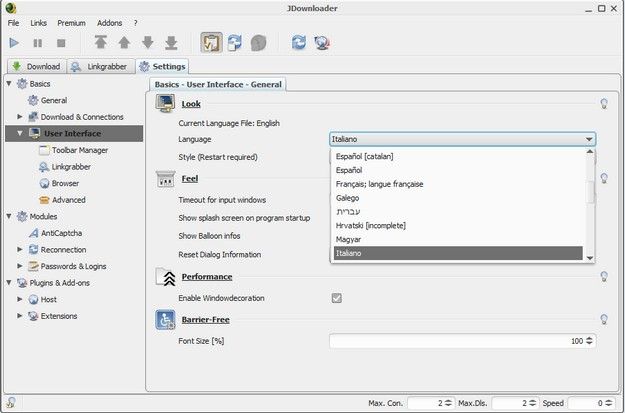Switch to the Download tab
The width and height of the screenshot is (625, 413).
[x=37, y=66]
